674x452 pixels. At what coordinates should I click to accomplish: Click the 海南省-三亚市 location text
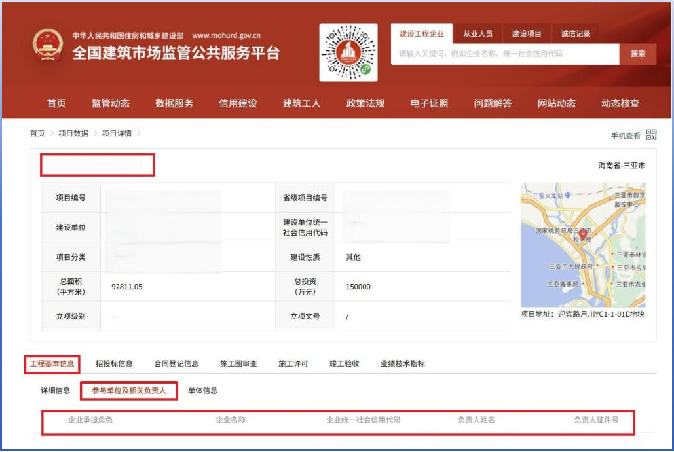coord(622,165)
